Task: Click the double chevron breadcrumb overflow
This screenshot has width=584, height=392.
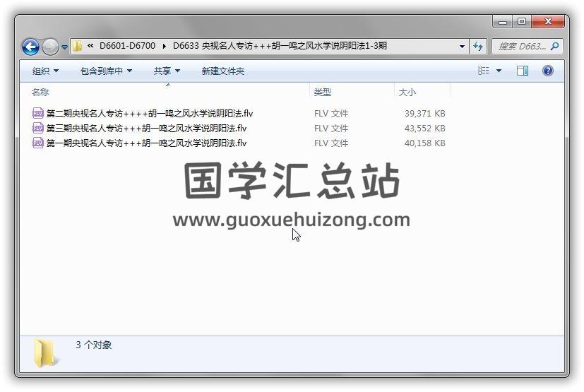Action: (90, 46)
